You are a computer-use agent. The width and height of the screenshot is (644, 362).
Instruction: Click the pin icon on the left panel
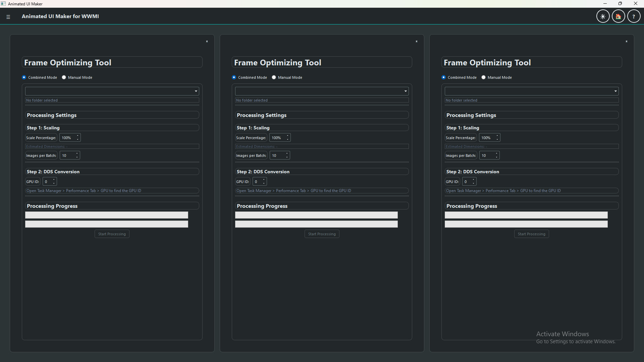click(x=207, y=41)
